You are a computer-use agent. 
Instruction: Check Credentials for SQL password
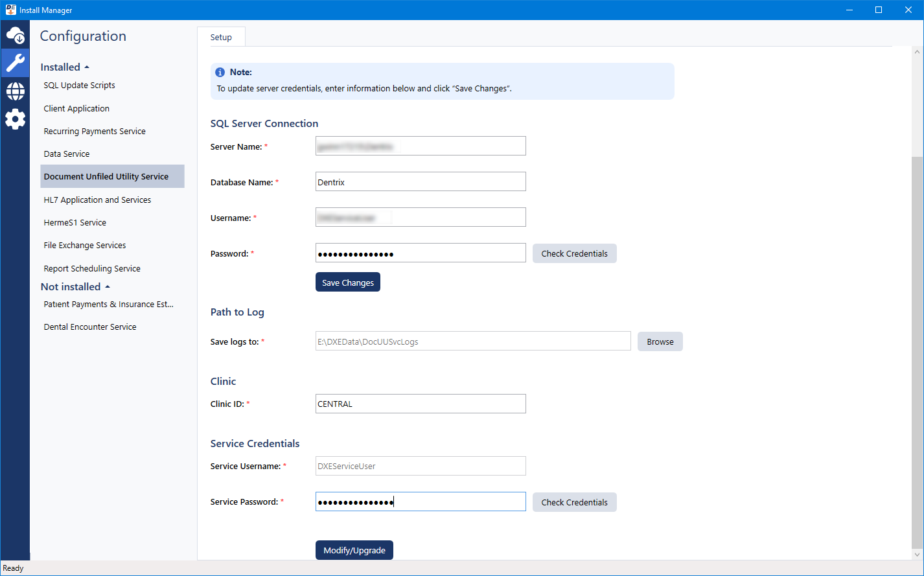574,254
